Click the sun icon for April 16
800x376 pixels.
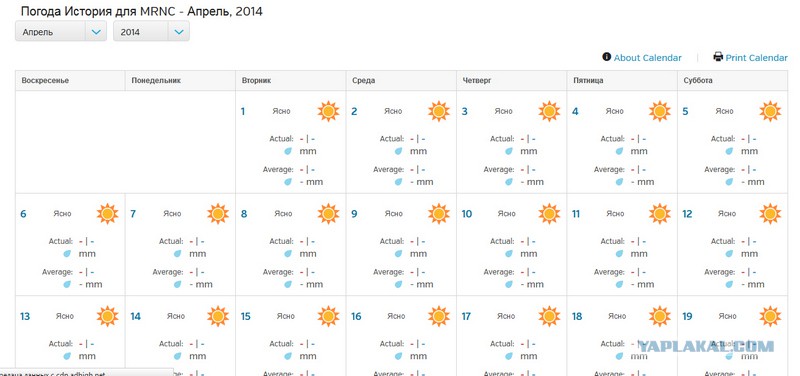[x=439, y=316]
